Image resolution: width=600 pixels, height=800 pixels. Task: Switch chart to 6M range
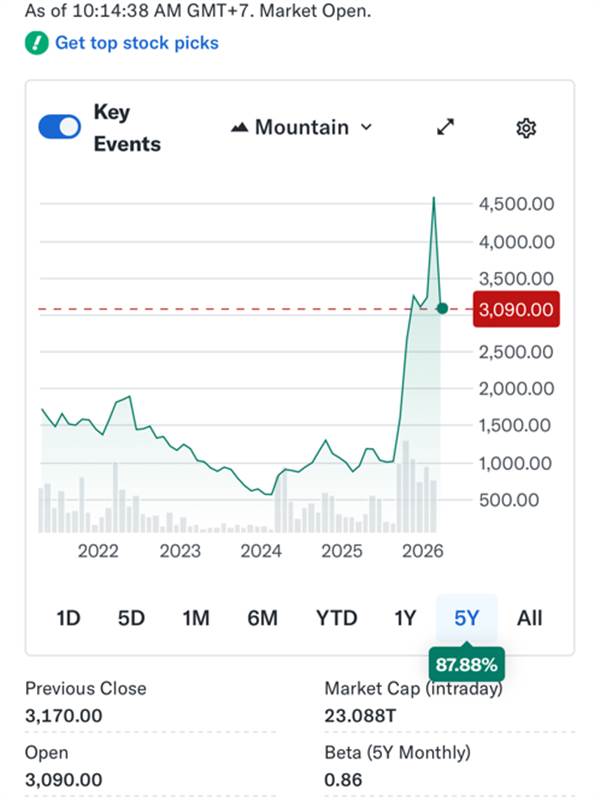point(262,618)
